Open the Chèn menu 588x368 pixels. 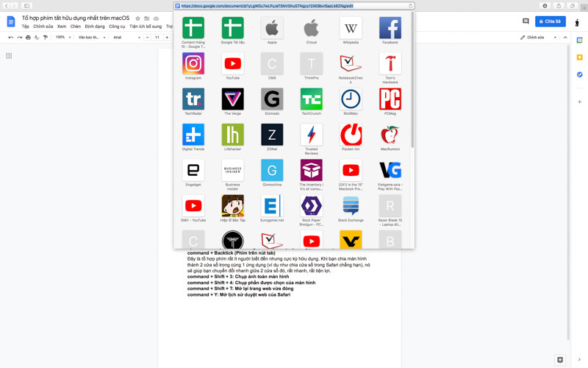click(76, 26)
